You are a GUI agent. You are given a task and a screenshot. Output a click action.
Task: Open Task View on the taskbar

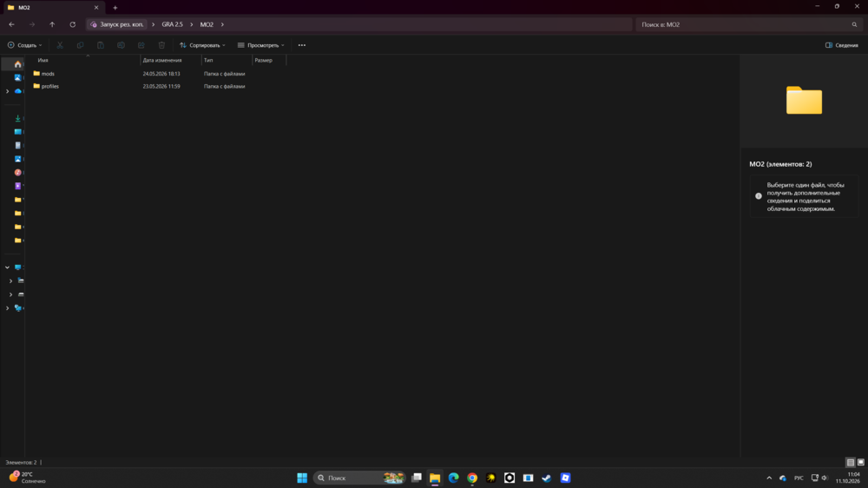coord(417,478)
